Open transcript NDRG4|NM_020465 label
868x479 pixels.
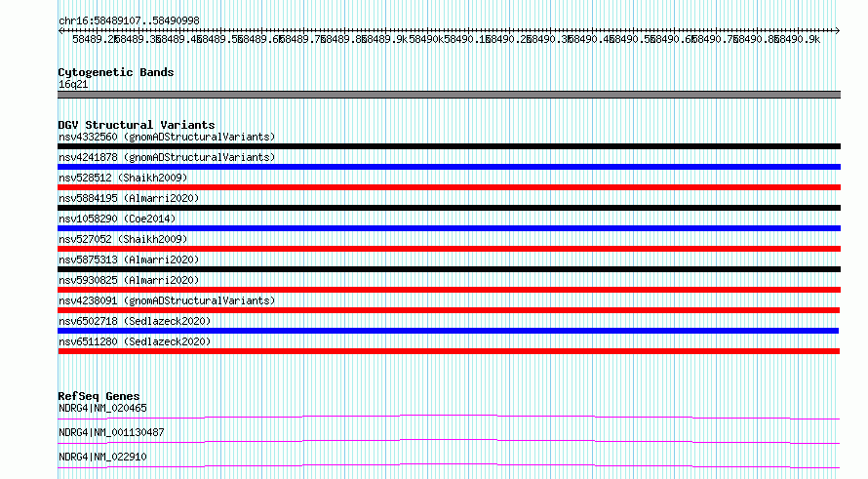[x=102, y=408]
